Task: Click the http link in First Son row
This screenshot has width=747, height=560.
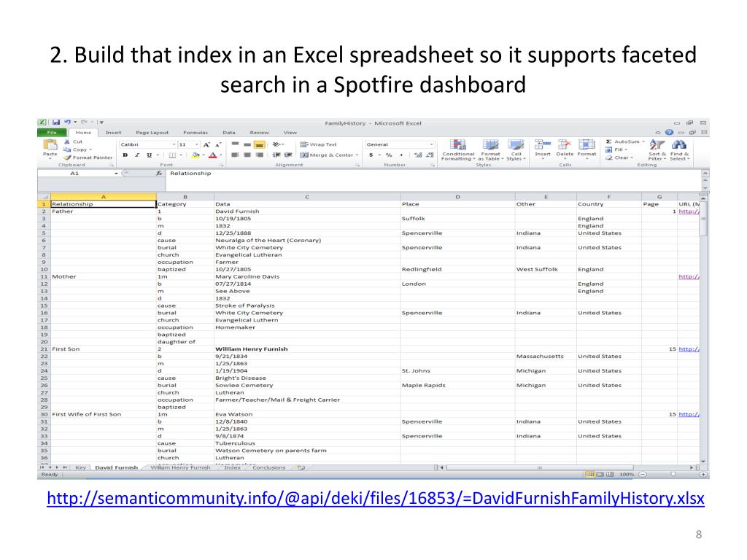Action: [689, 349]
